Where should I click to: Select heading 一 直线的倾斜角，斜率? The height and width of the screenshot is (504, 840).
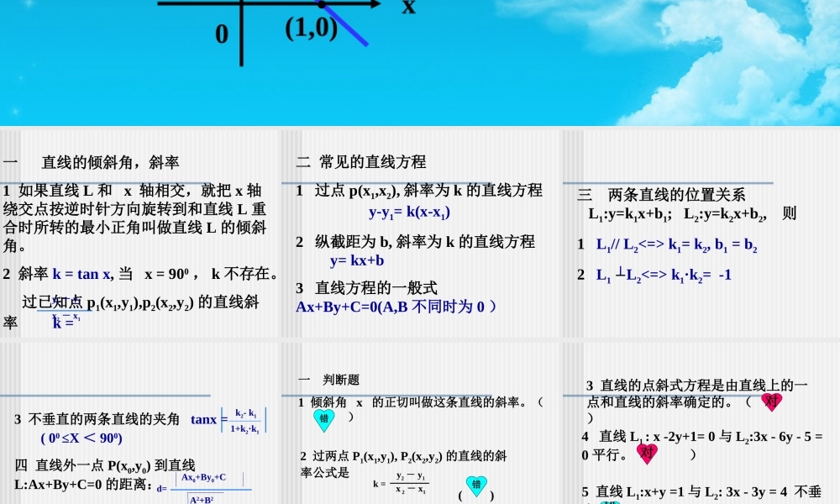[x=91, y=162]
